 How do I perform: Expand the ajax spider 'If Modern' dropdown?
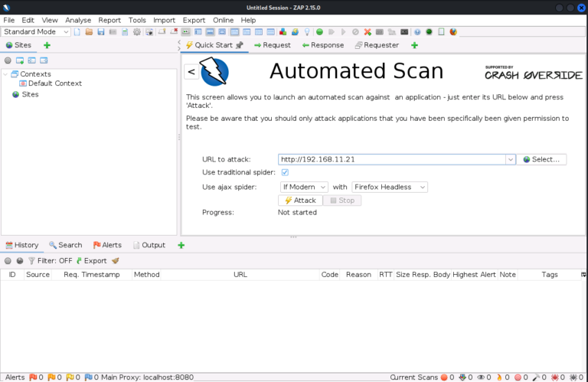304,187
